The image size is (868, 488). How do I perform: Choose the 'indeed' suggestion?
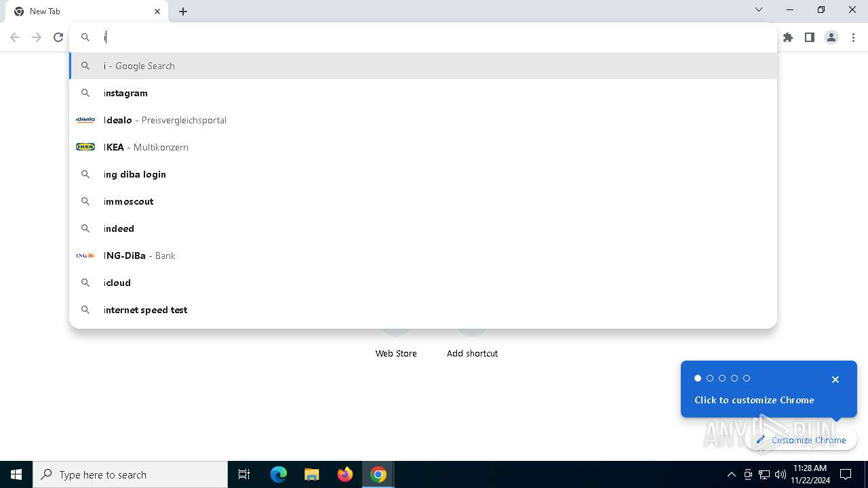pos(423,228)
